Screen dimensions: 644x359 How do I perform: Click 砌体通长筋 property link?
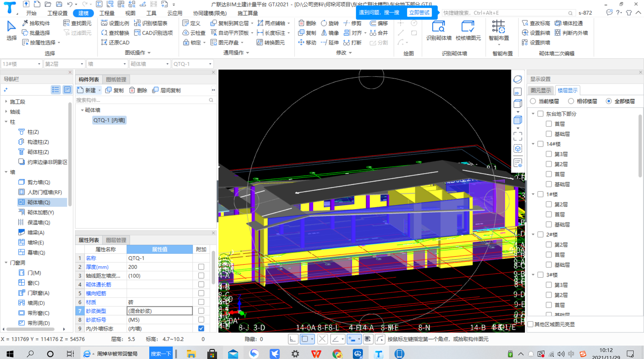[99, 285]
